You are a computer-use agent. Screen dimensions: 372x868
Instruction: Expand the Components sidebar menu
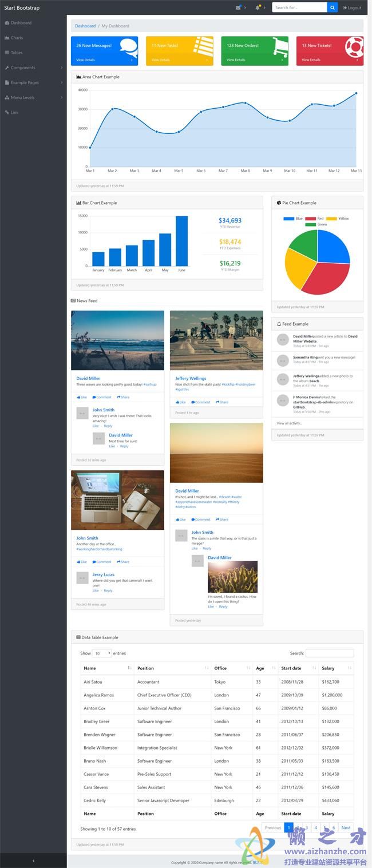click(33, 68)
